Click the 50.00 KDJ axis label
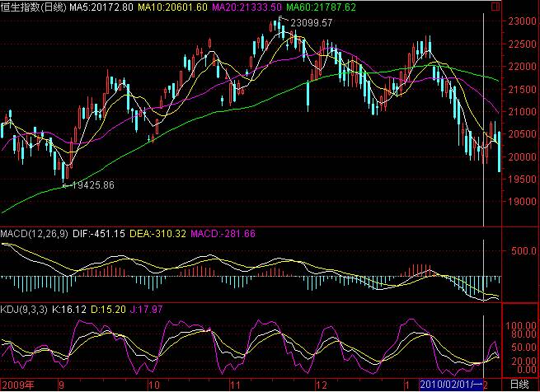 [524, 347]
